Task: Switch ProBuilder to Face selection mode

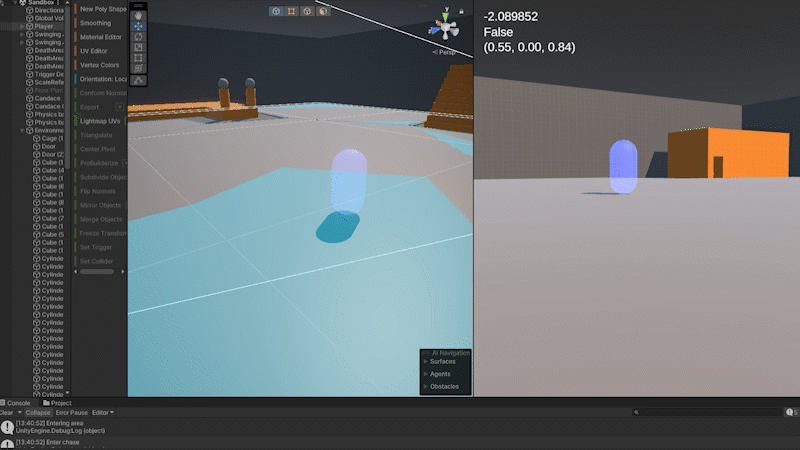Action: coord(323,11)
